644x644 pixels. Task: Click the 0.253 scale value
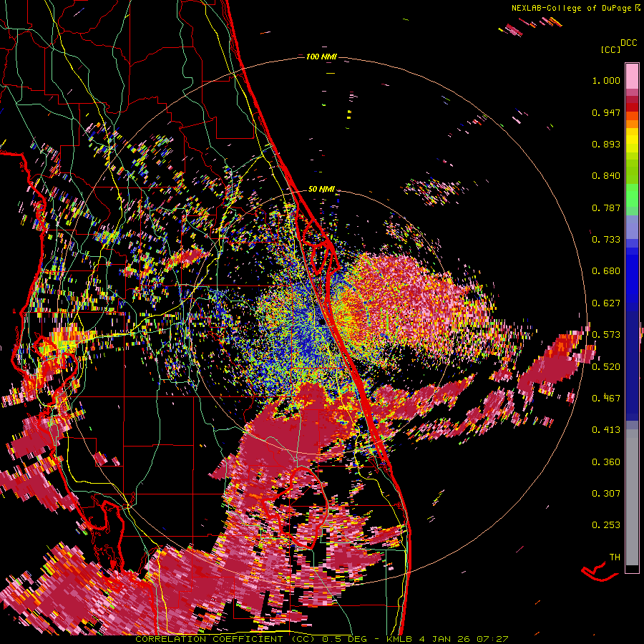pyautogui.click(x=606, y=525)
